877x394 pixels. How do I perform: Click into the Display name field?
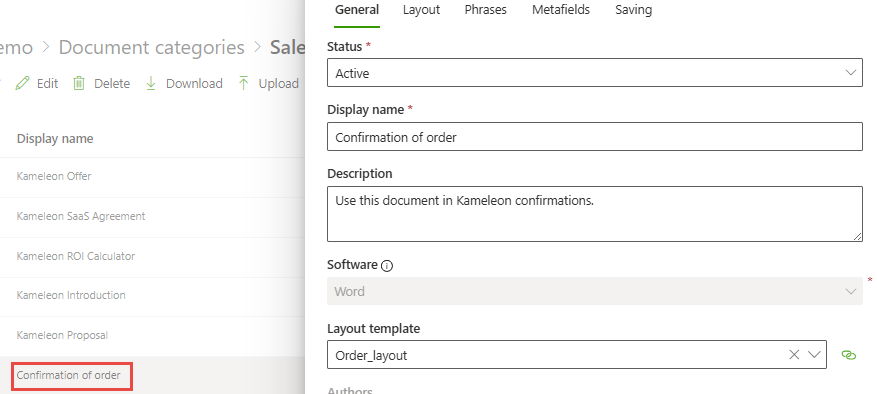pos(595,137)
